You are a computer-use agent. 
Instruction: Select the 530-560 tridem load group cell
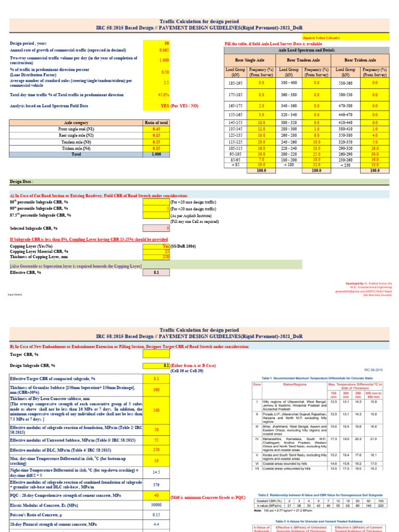tap(345, 83)
